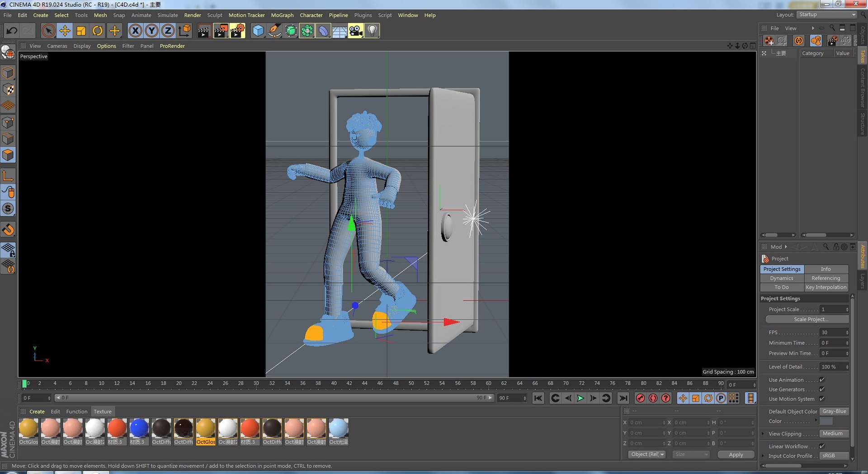Viewport: 868px width, 474px height.
Task: Open the Input Color Profile sRGB dropdown
Action: (834, 455)
